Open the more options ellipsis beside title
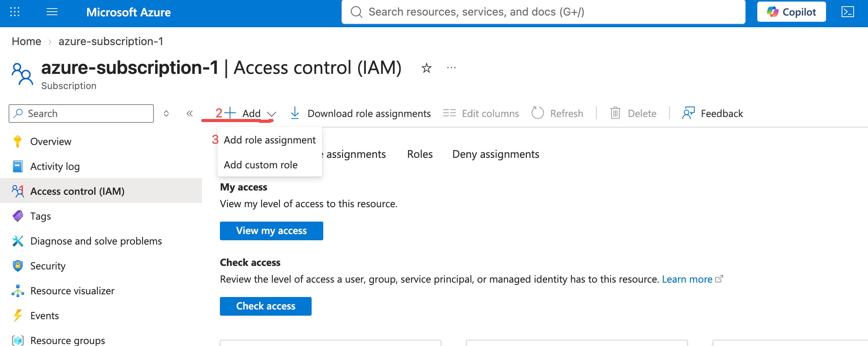 [x=451, y=68]
